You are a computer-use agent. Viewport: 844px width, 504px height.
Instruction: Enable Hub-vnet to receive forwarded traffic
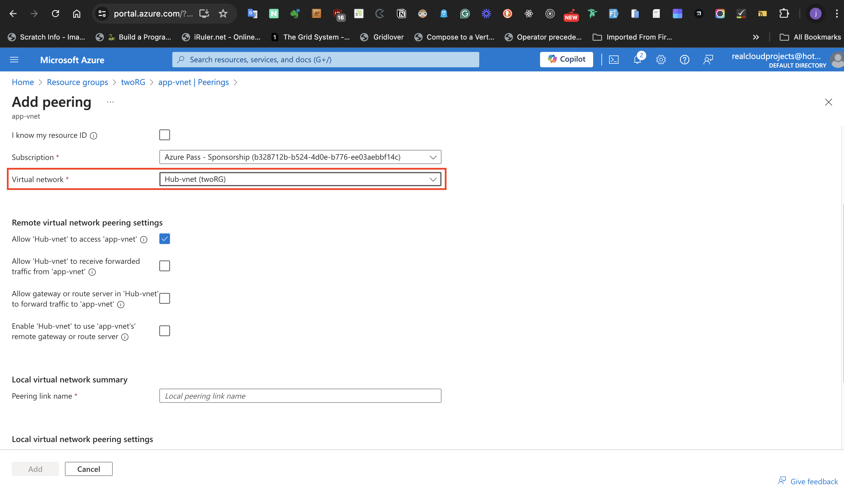click(x=165, y=266)
